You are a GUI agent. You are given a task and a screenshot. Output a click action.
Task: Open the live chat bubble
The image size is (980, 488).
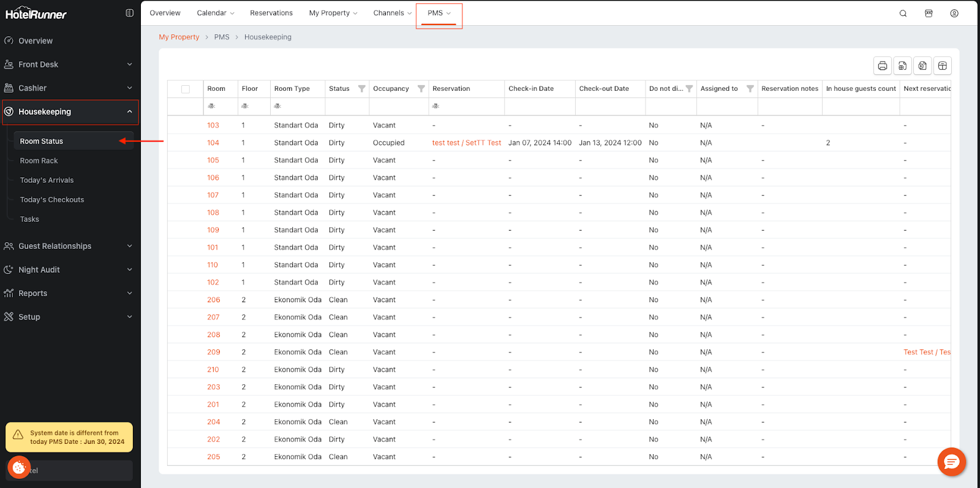[951, 462]
